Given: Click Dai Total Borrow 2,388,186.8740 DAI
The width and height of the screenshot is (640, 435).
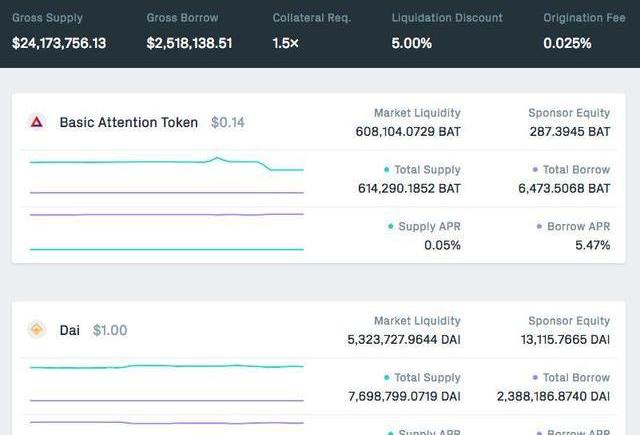Looking at the screenshot, I should click(x=553, y=396).
